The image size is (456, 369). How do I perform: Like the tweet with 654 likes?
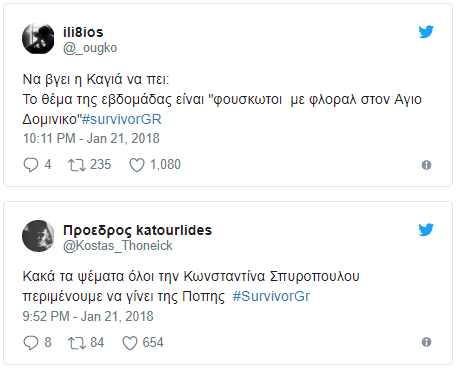(x=130, y=343)
